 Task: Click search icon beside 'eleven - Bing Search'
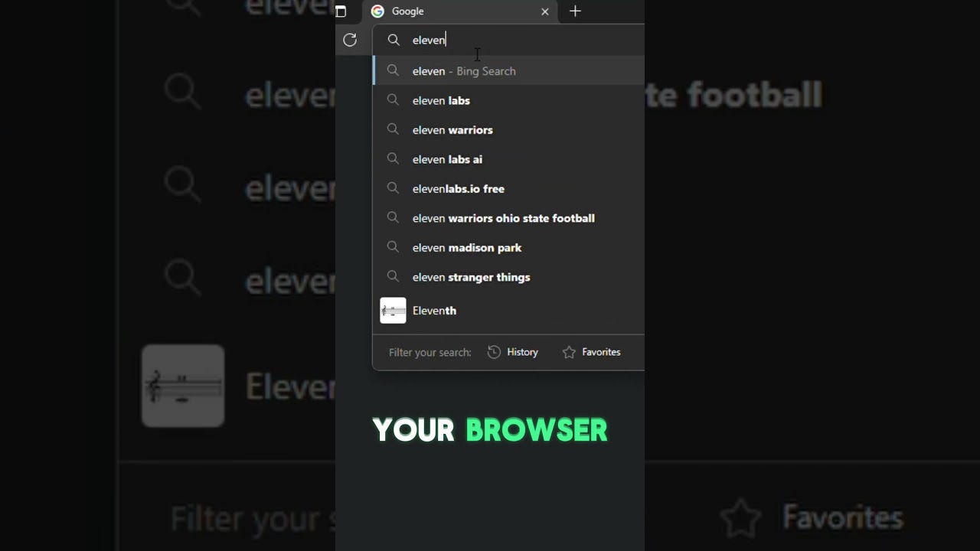393,70
